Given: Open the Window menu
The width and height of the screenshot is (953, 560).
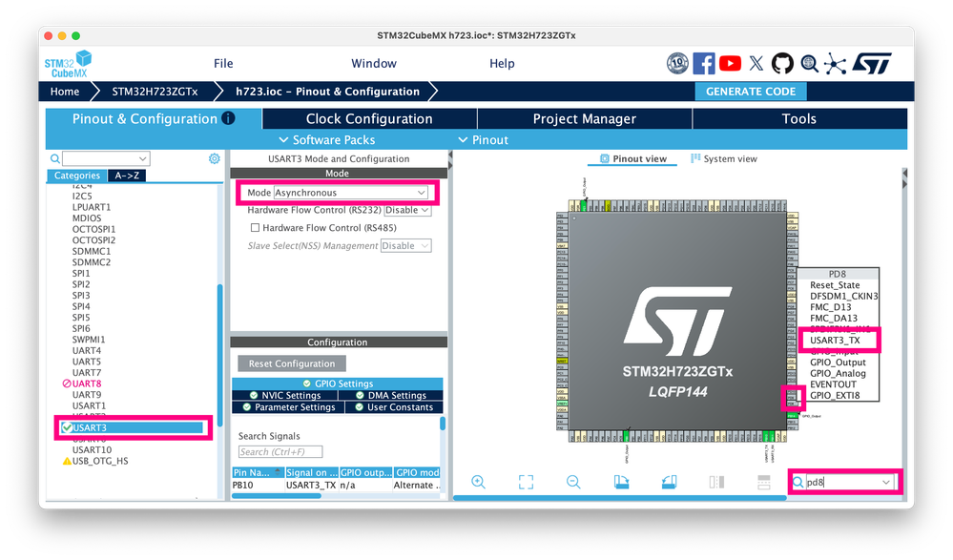Looking at the screenshot, I should click(x=374, y=63).
